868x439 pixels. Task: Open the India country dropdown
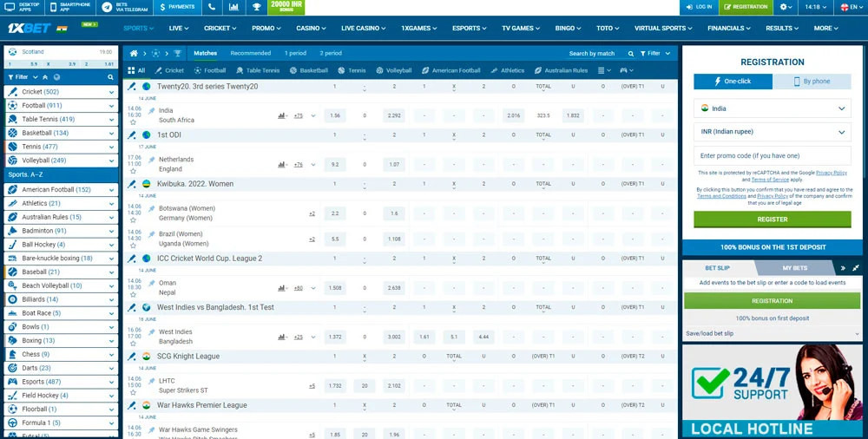773,108
